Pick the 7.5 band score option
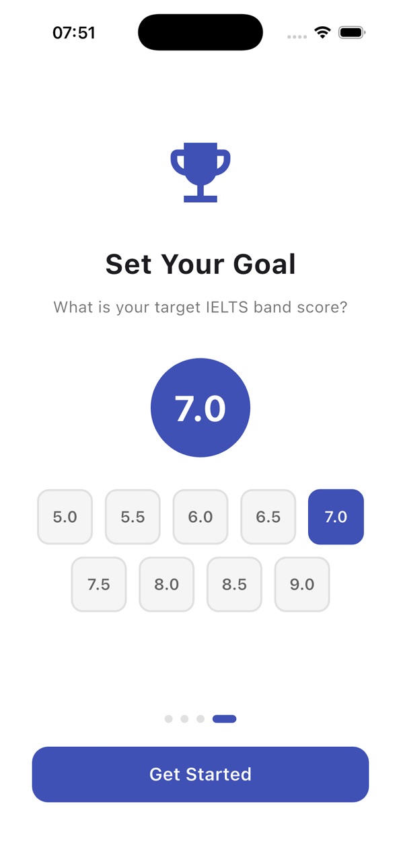 pyautogui.click(x=99, y=584)
